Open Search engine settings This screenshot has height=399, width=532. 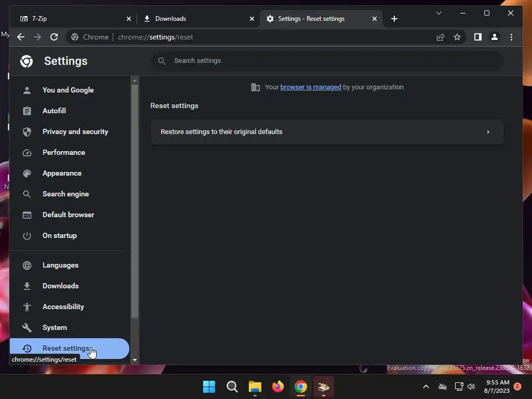(70, 194)
